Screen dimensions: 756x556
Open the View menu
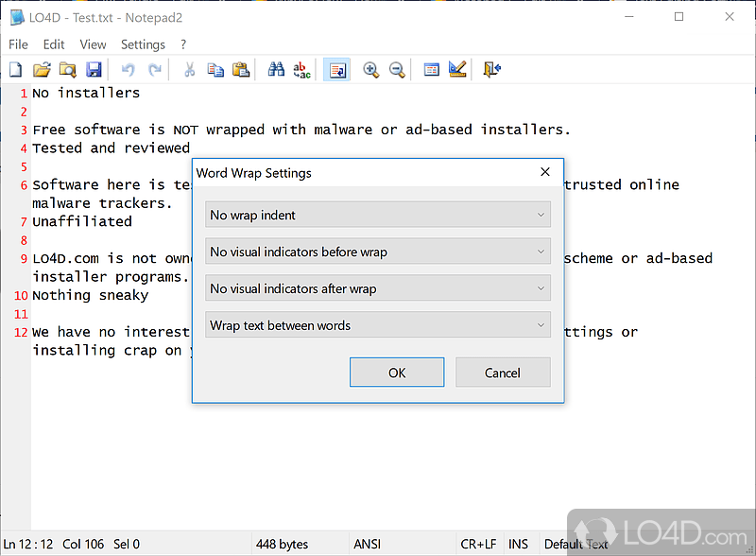(93, 44)
